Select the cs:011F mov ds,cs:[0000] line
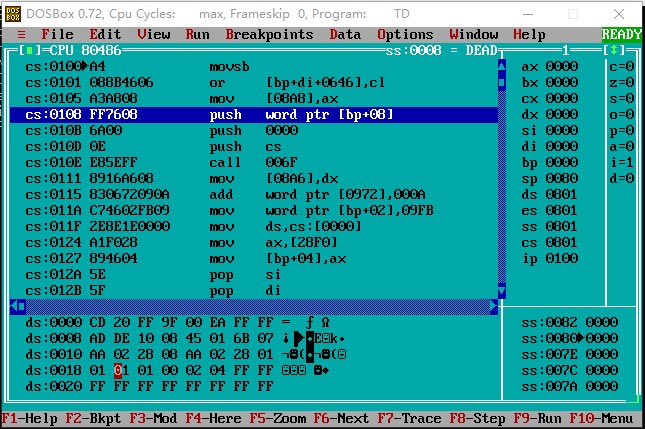This screenshot has width=645, height=429. (x=254, y=226)
